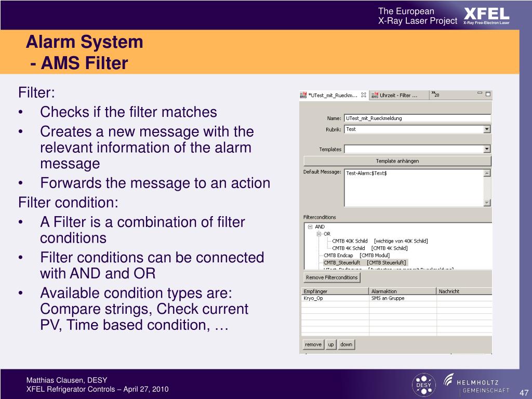Select the Kryo_Op recipient cell
Image resolution: width=532 pixels, height=399 pixels.
tap(335, 298)
